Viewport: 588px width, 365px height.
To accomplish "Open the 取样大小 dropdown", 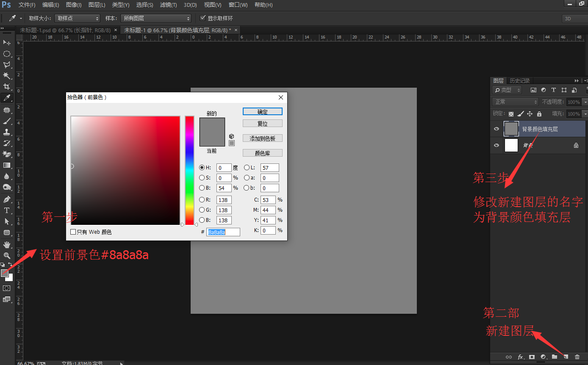I will coord(78,18).
